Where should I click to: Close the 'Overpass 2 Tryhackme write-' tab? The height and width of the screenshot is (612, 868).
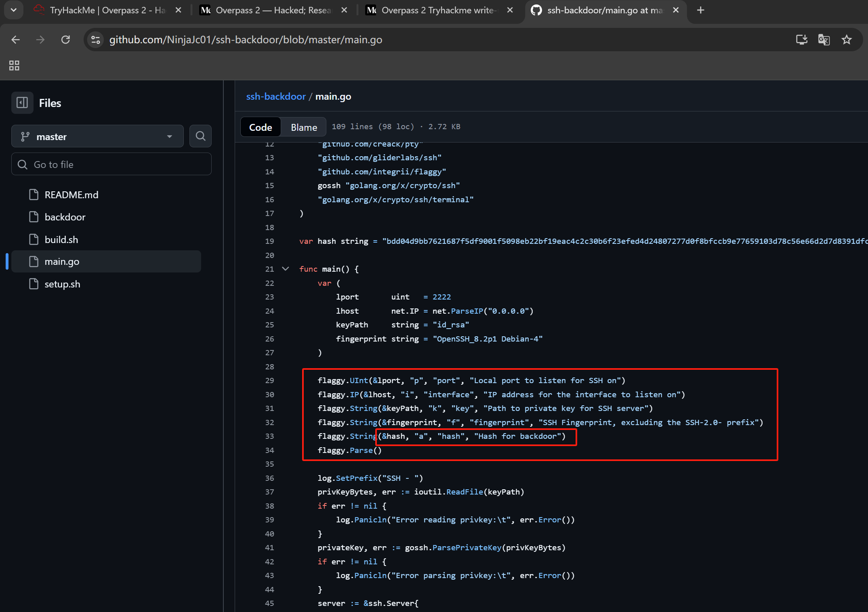pos(510,10)
